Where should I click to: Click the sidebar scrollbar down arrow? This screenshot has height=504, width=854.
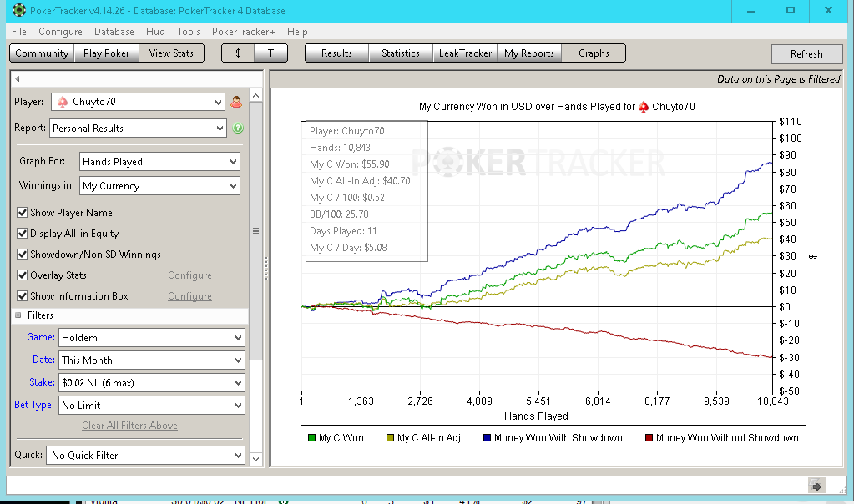point(256,459)
